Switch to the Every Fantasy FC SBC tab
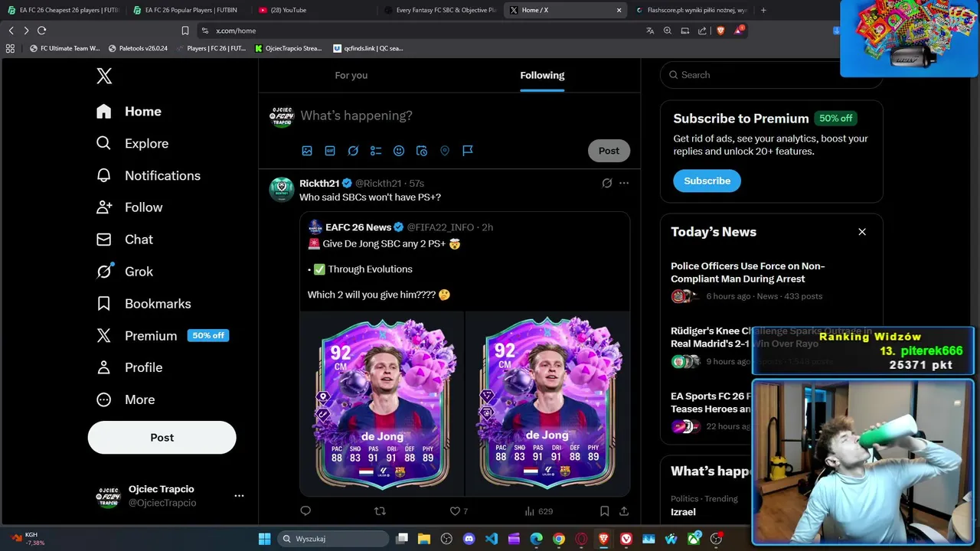Viewport: 980px width, 551px height. point(439,10)
